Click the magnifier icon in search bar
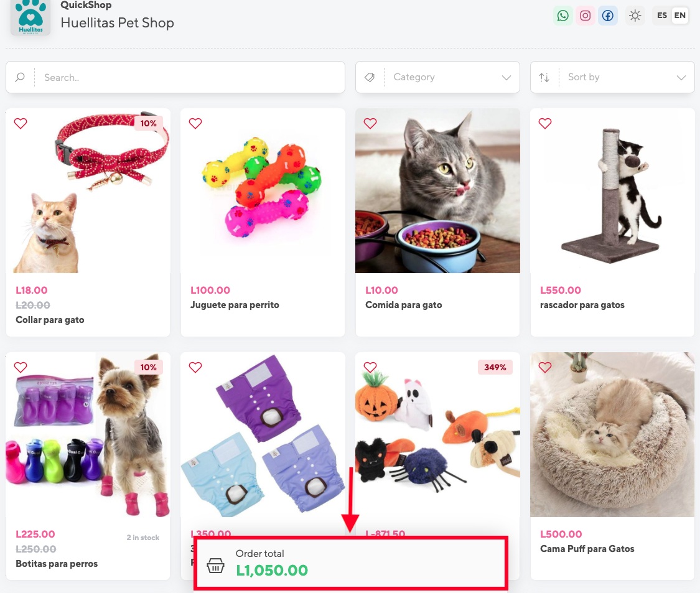Screen dimensions: 700x593 click(x=20, y=77)
